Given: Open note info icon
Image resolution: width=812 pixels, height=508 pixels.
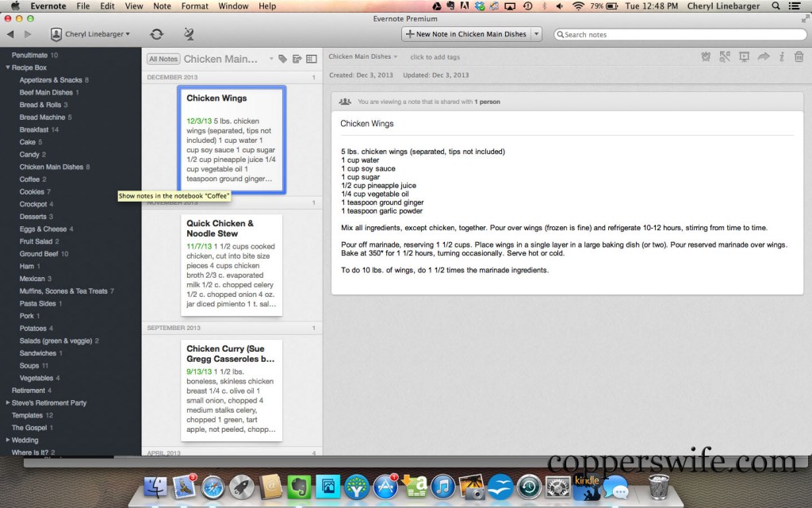Looking at the screenshot, I should [x=781, y=57].
